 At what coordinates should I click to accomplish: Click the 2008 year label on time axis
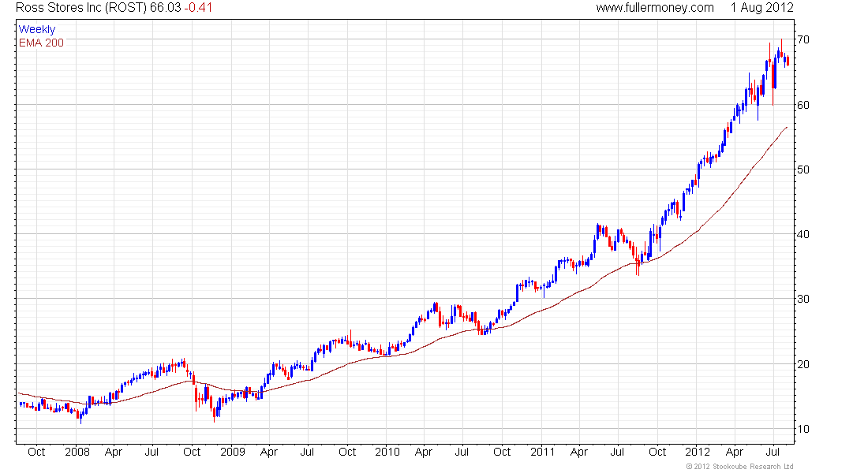pyautogui.click(x=77, y=452)
